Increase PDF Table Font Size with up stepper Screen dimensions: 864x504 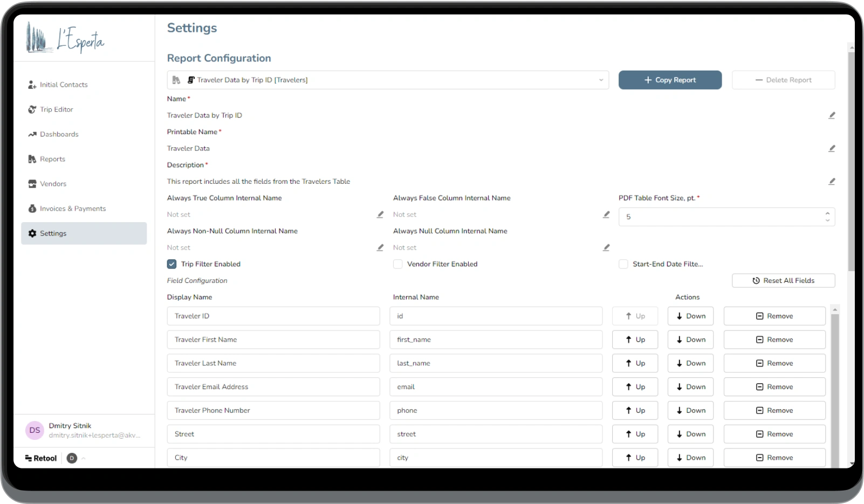click(x=827, y=213)
